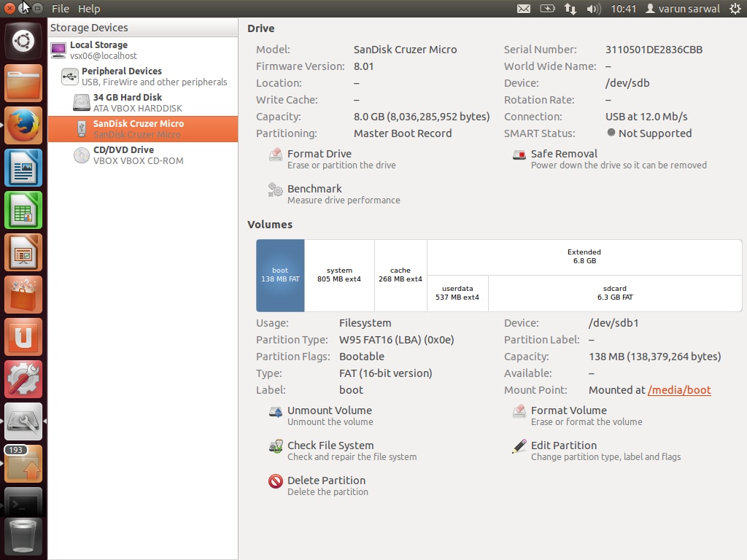Select the system 805 MB ext4 partition
747x560 pixels.
pyautogui.click(x=339, y=275)
